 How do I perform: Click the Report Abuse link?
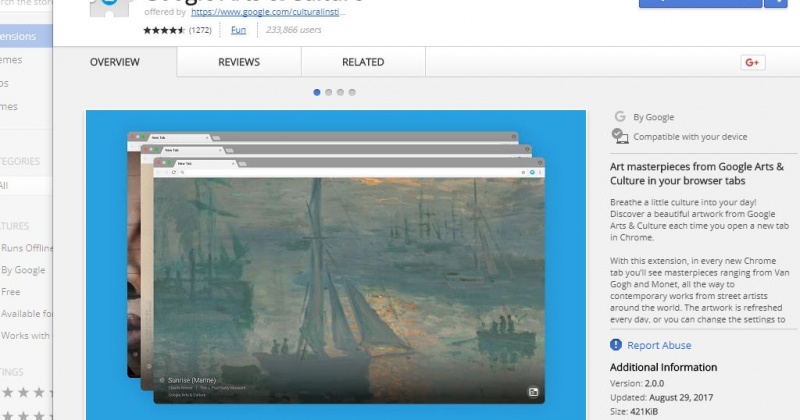click(x=659, y=345)
